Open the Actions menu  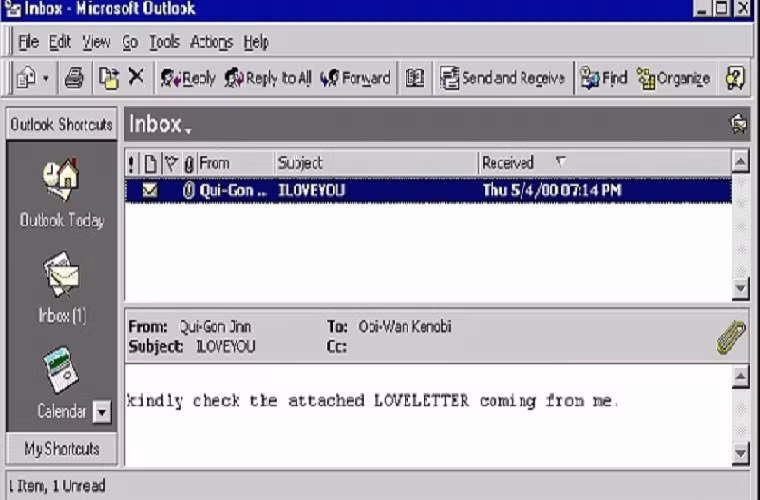[x=211, y=42]
